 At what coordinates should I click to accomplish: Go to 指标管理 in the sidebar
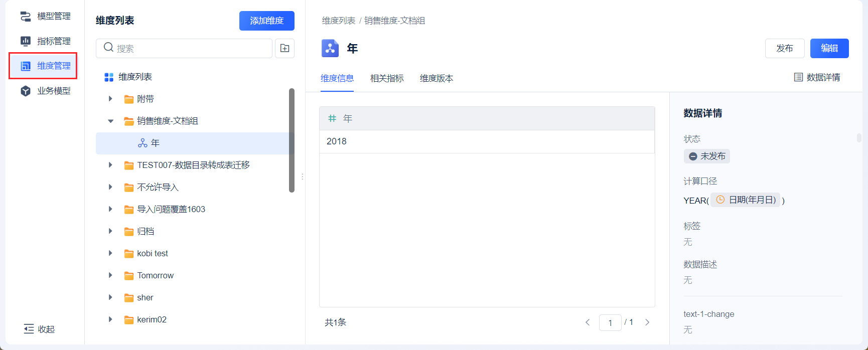pos(45,41)
